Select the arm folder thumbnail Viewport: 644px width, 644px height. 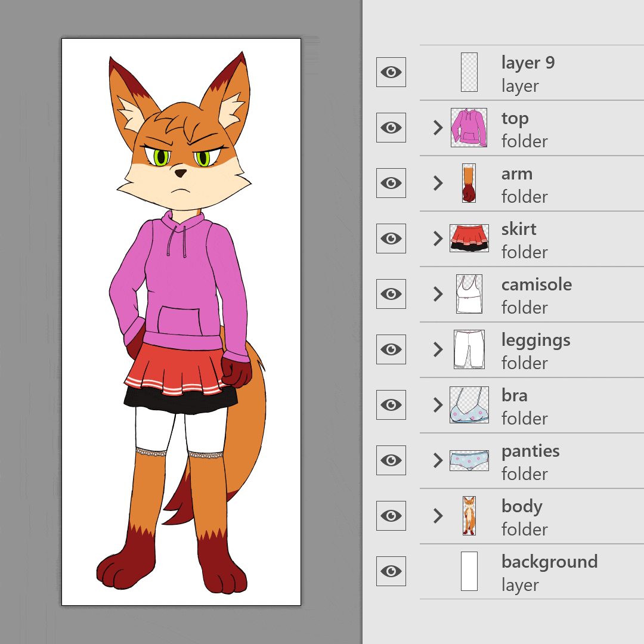tap(469, 183)
